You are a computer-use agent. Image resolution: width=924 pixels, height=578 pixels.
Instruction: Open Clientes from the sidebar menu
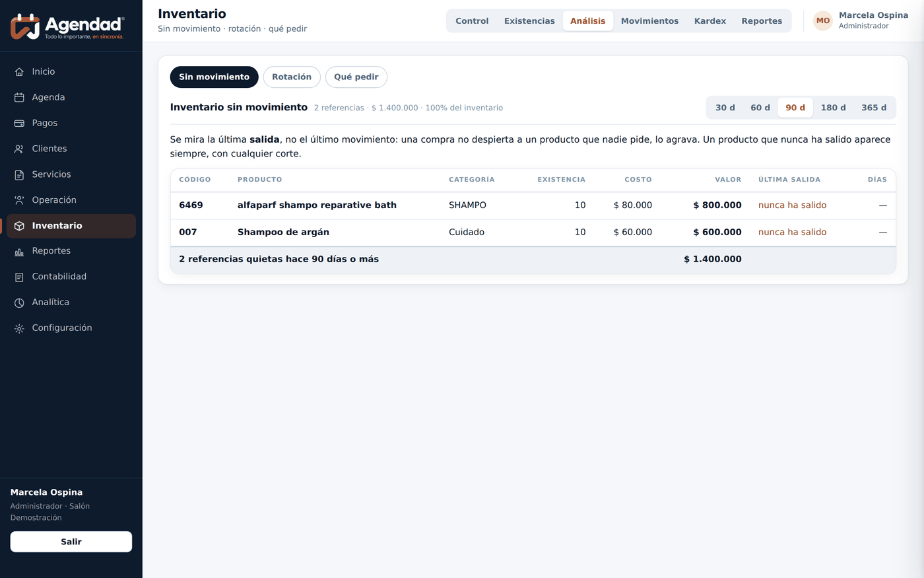(71, 149)
